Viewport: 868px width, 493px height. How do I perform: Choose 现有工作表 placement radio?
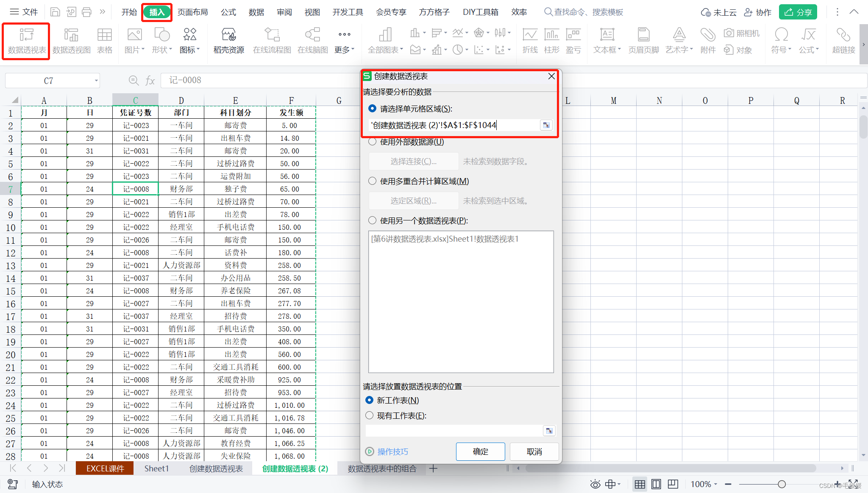point(369,415)
